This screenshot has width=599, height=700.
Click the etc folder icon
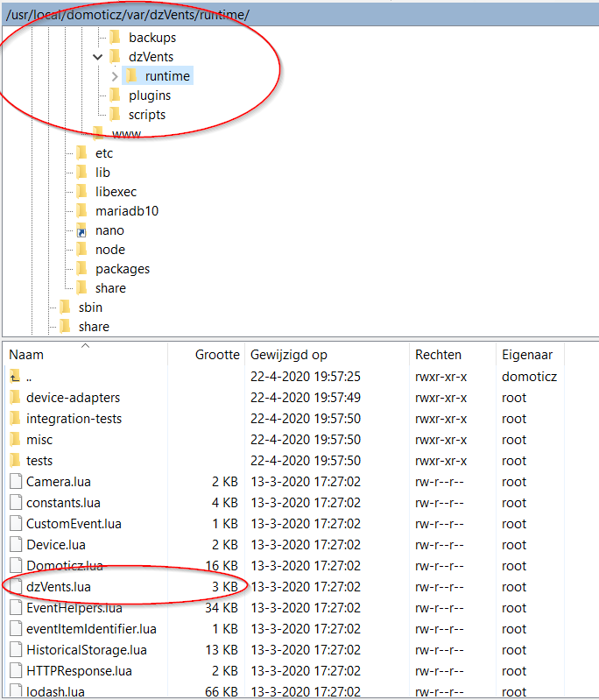81,152
